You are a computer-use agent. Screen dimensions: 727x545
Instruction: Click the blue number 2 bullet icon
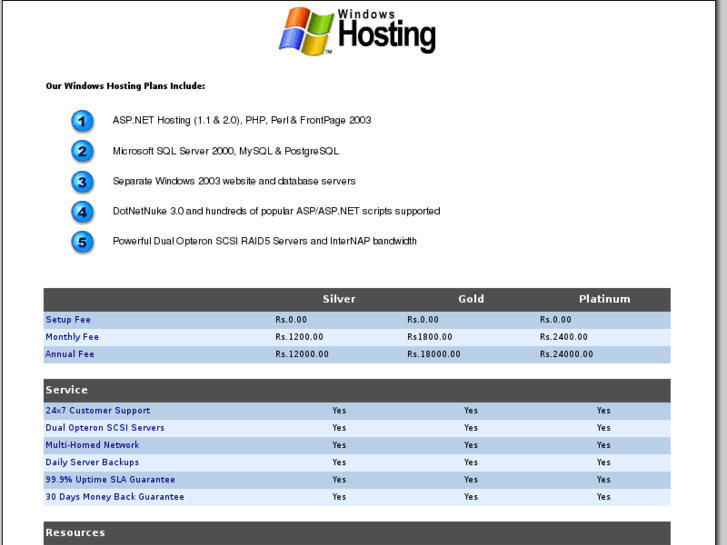point(83,151)
